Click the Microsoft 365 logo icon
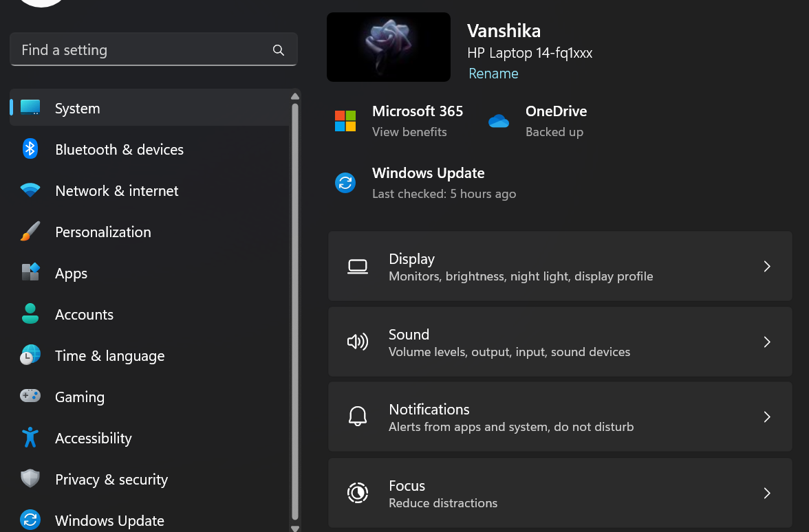The image size is (809, 532). pos(345,121)
